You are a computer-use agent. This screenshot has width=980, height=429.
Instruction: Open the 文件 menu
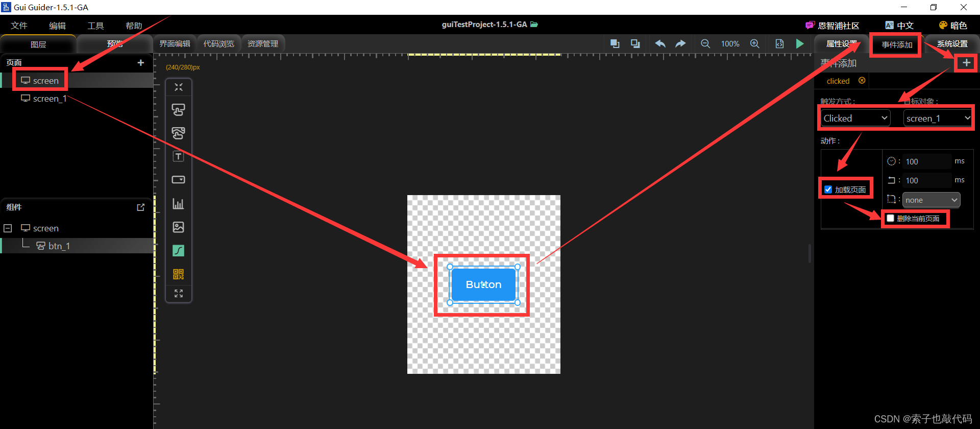[19, 26]
